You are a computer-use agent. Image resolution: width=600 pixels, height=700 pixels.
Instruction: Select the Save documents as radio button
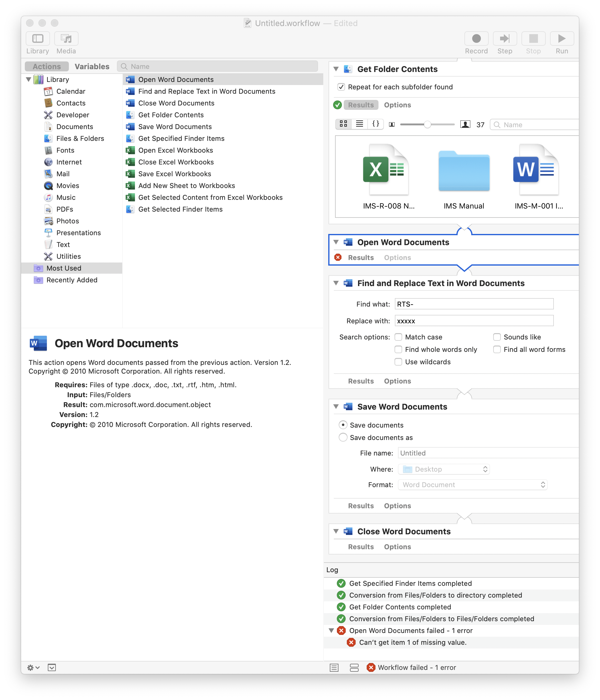pyautogui.click(x=343, y=437)
